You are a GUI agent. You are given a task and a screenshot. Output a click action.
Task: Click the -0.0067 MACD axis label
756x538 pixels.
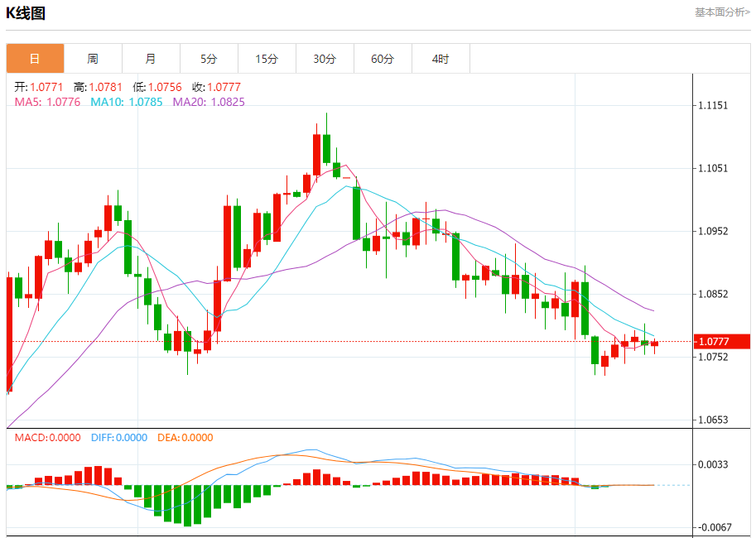[714, 527]
